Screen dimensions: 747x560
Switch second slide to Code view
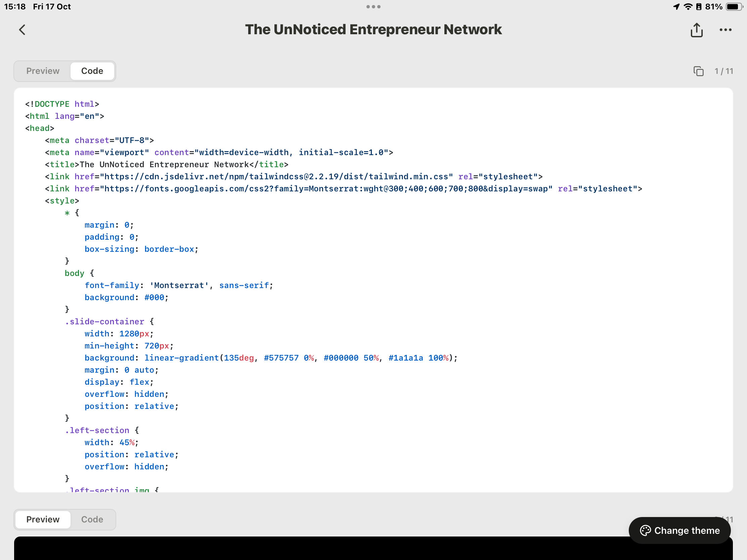click(x=92, y=519)
